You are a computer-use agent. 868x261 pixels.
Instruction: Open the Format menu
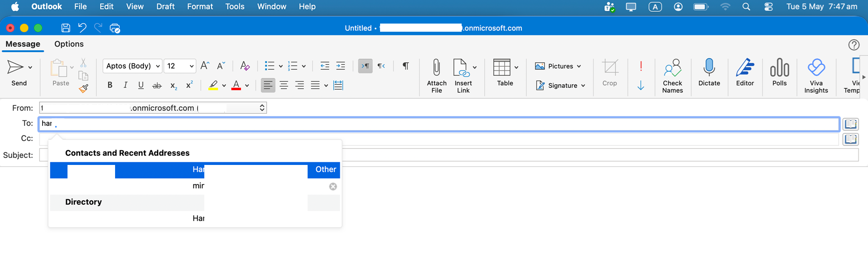point(200,6)
